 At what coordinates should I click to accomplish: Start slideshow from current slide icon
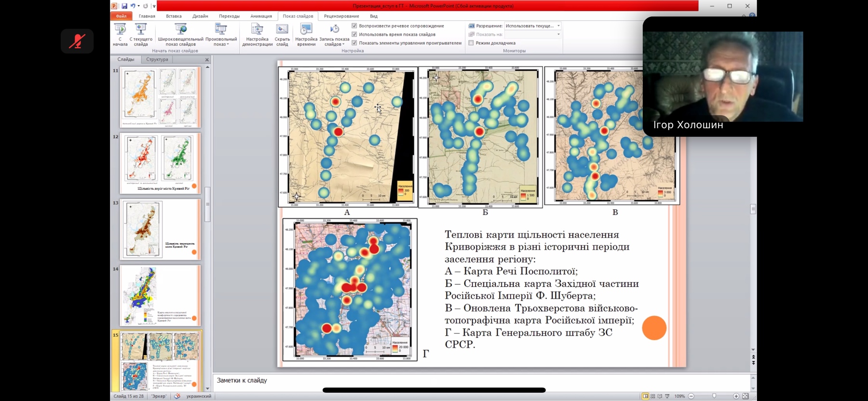click(x=141, y=30)
